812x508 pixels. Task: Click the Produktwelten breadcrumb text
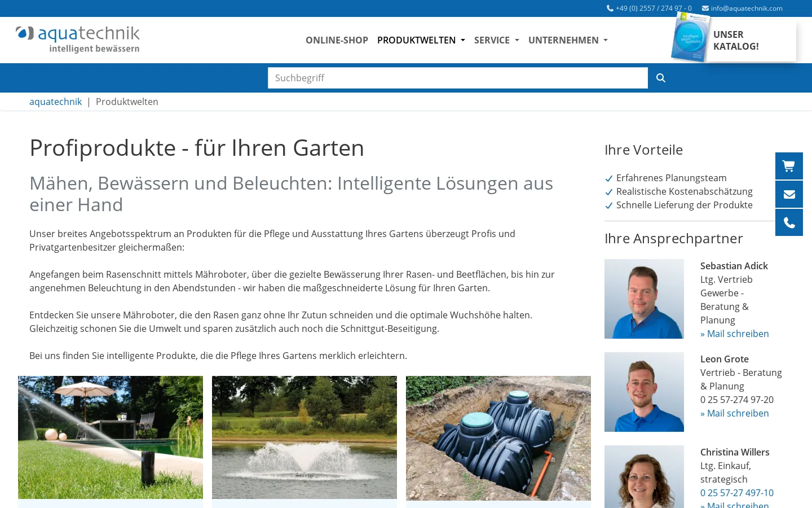127,102
